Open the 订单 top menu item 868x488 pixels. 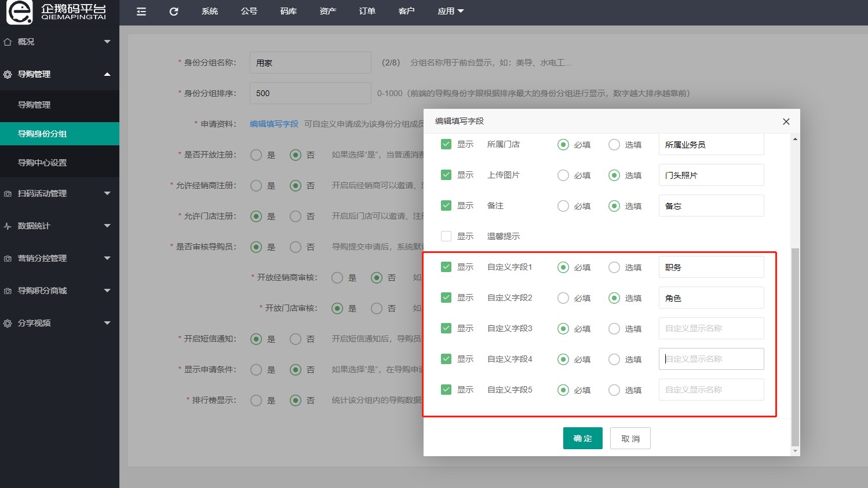367,12
